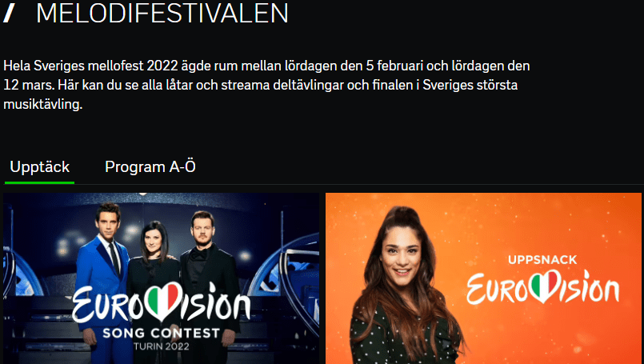Click the green underline beneath Upptäck
Viewport: 644px width, 364px height.
click(39, 182)
